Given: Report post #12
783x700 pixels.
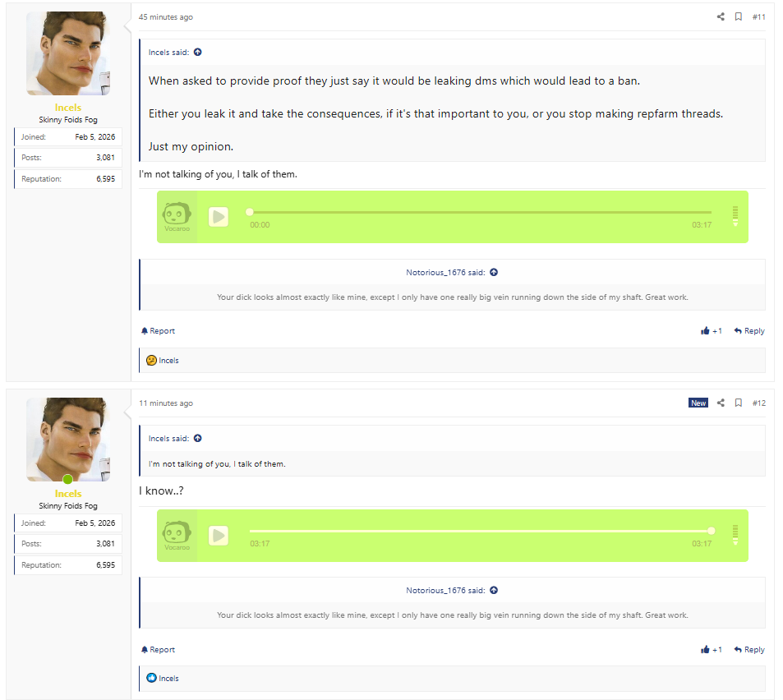Looking at the screenshot, I should [158, 650].
